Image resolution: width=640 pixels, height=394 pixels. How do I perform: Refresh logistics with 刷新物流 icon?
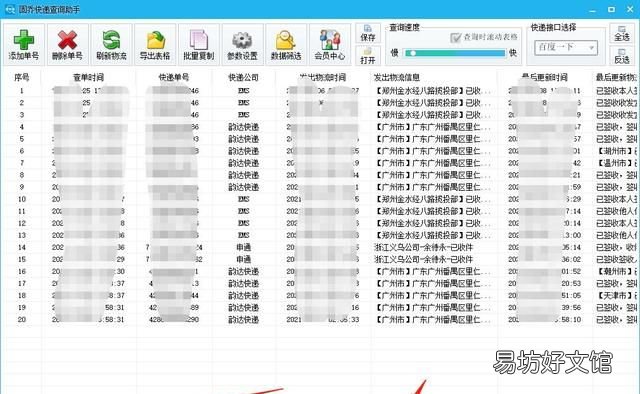(111, 44)
